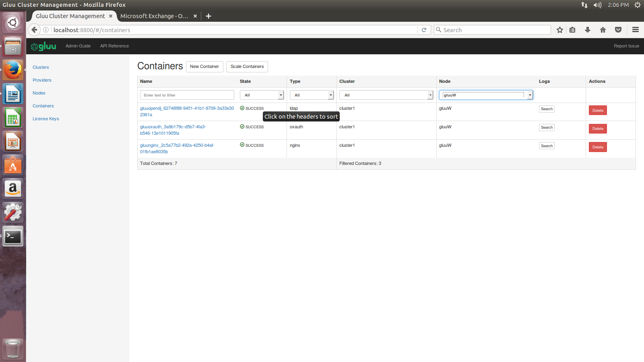
Task: Click the Firefox Search box
Action: tap(492, 30)
